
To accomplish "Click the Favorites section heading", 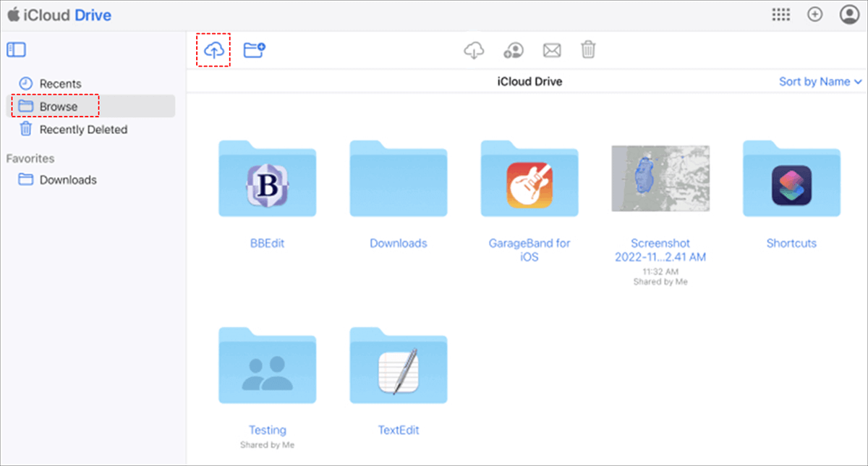I will pos(30,158).
